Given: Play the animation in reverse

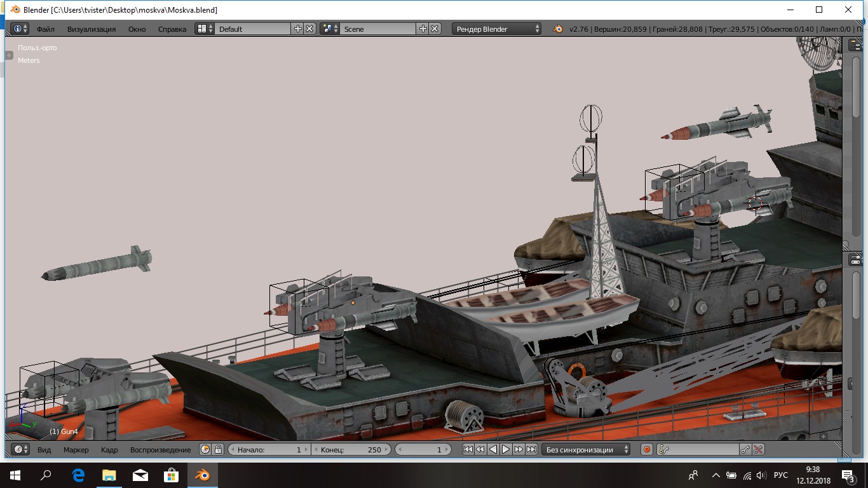Looking at the screenshot, I should [493, 449].
